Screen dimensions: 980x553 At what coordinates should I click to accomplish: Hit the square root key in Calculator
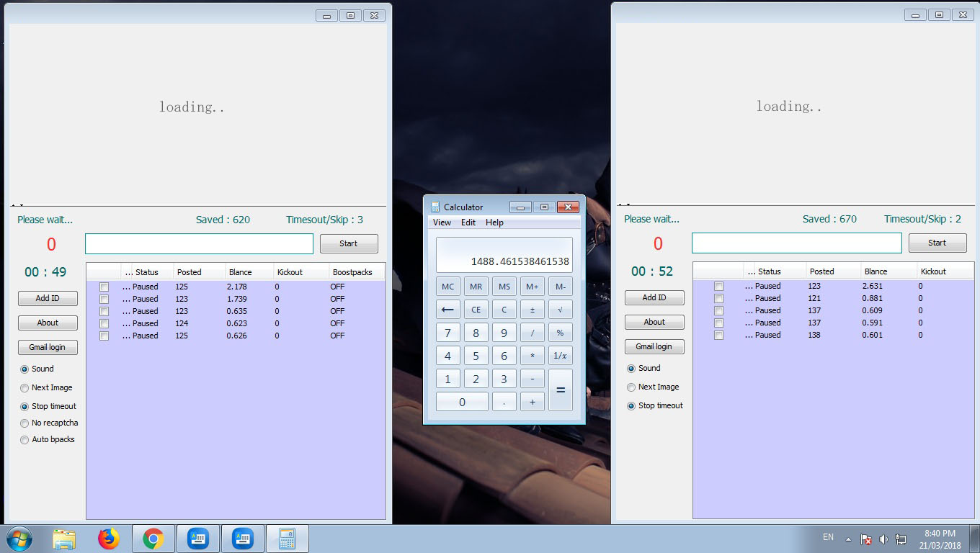click(560, 310)
